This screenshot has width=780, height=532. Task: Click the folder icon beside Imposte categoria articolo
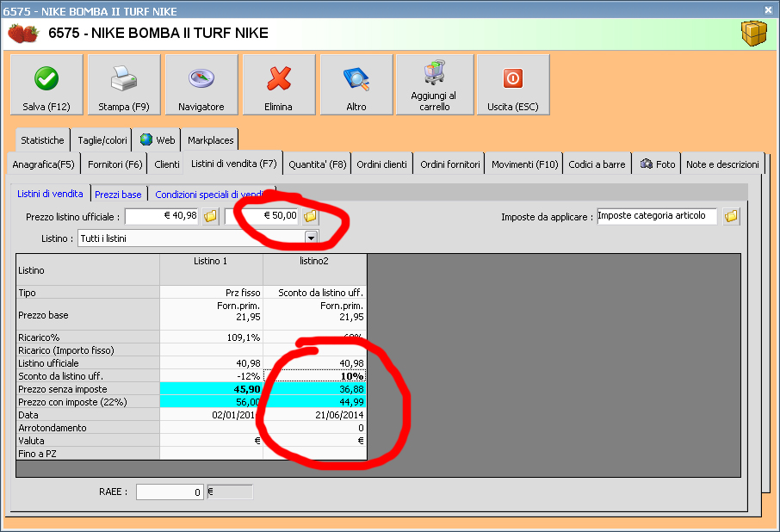(731, 216)
